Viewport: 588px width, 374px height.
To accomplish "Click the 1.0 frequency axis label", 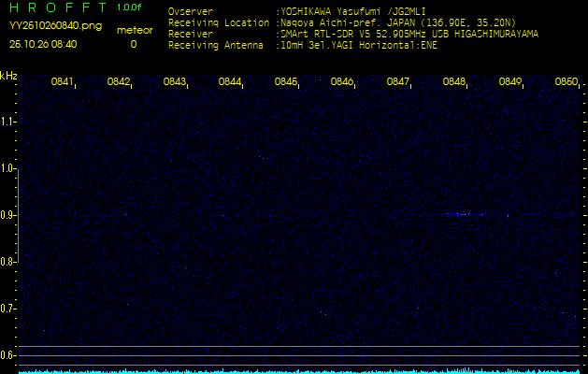I will (x=7, y=168).
